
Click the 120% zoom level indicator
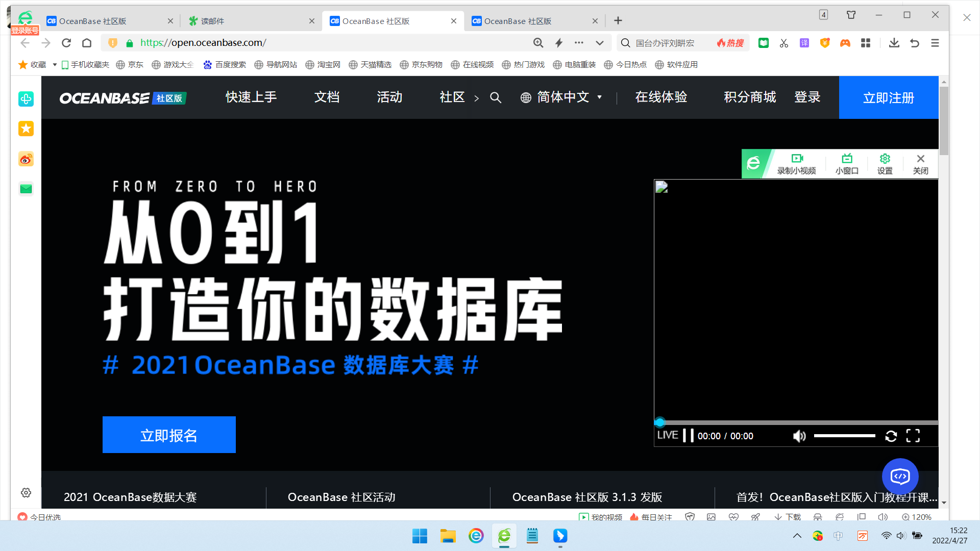pos(917,517)
